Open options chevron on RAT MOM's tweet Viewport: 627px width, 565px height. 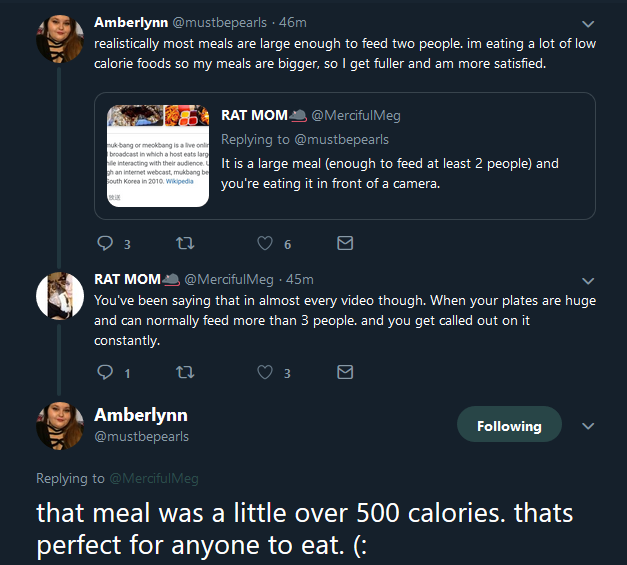(588, 281)
